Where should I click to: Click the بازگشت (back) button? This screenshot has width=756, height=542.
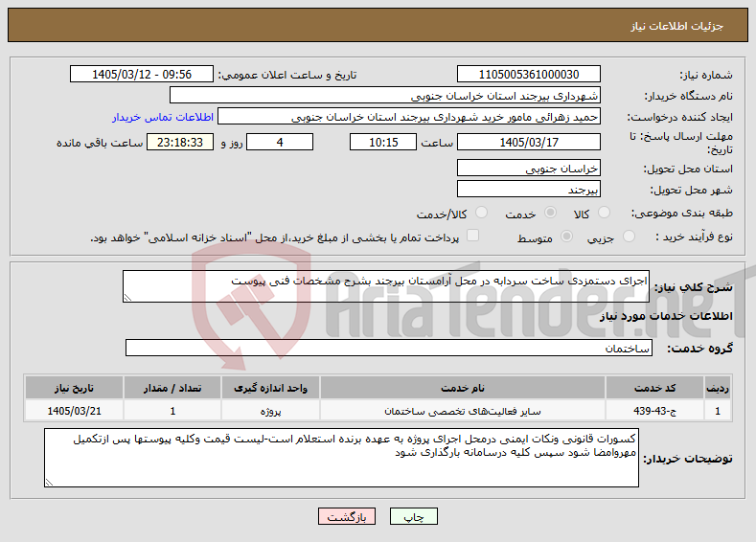pos(346,516)
